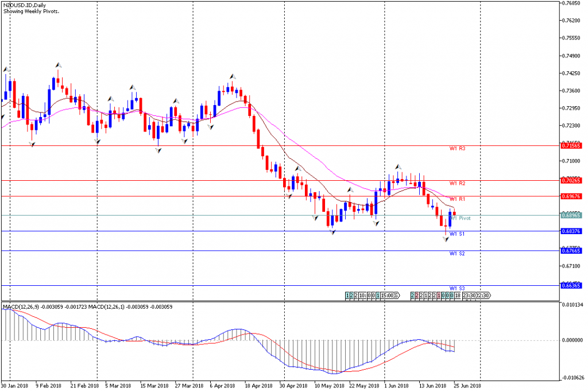
Task: Click the W1 S3 support label
Action: (457, 288)
